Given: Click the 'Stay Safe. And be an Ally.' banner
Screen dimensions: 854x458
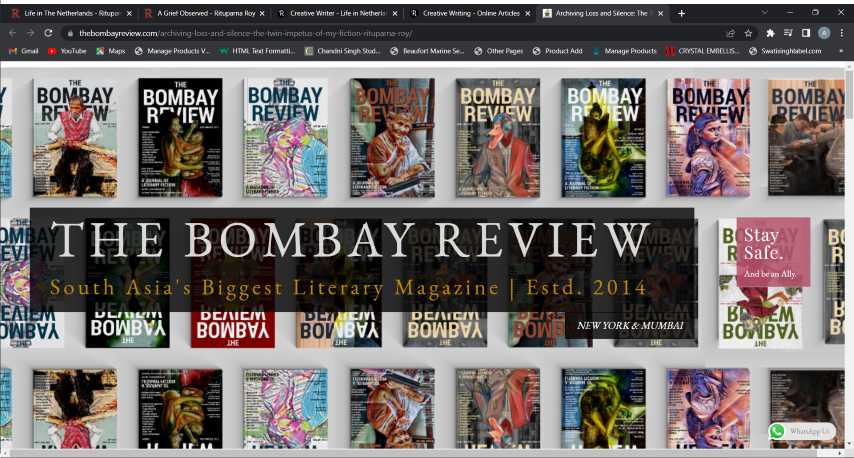Looking at the screenshot, I should [x=773, y=252].
